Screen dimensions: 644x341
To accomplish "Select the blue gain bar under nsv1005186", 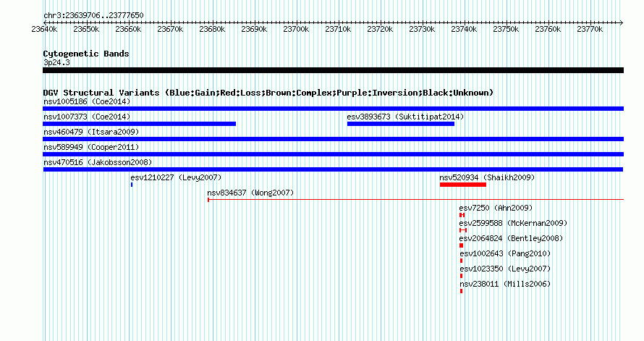I will (x=333, y=109).
